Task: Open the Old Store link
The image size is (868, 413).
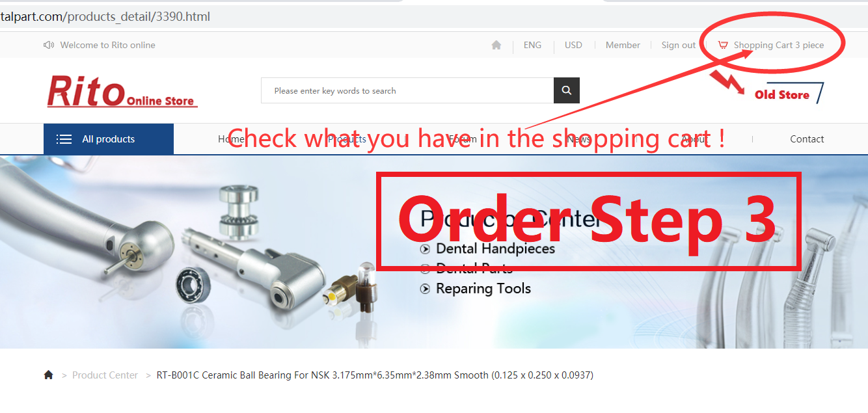Action: [x=782, y=94]
